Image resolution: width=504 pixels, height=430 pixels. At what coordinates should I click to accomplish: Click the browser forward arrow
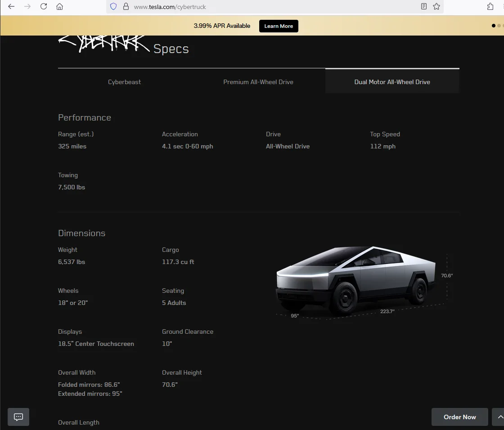pos(27,6)
